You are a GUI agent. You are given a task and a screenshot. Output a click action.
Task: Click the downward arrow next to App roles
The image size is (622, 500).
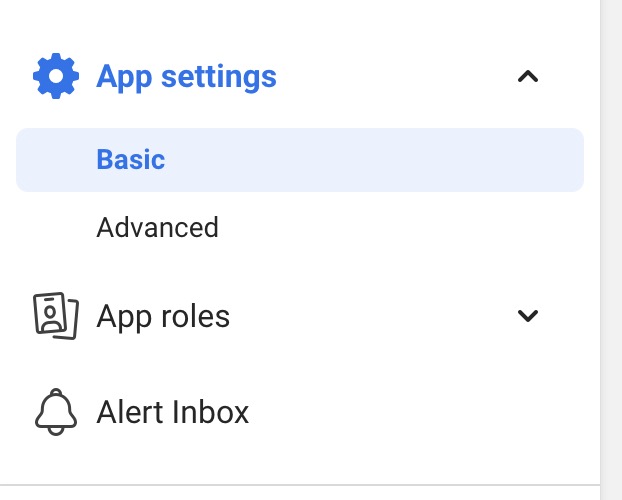528,317
